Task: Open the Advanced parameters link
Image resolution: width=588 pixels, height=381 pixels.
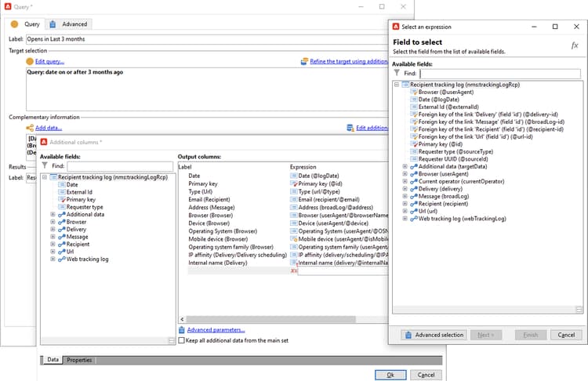Action: tap(216, 330)
